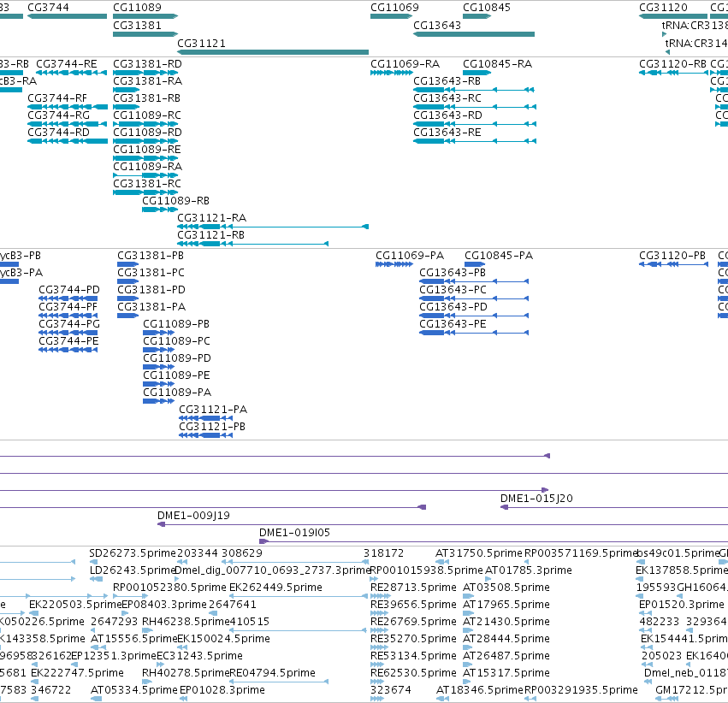Open transcript CG31381-RC

coord(147,184)
